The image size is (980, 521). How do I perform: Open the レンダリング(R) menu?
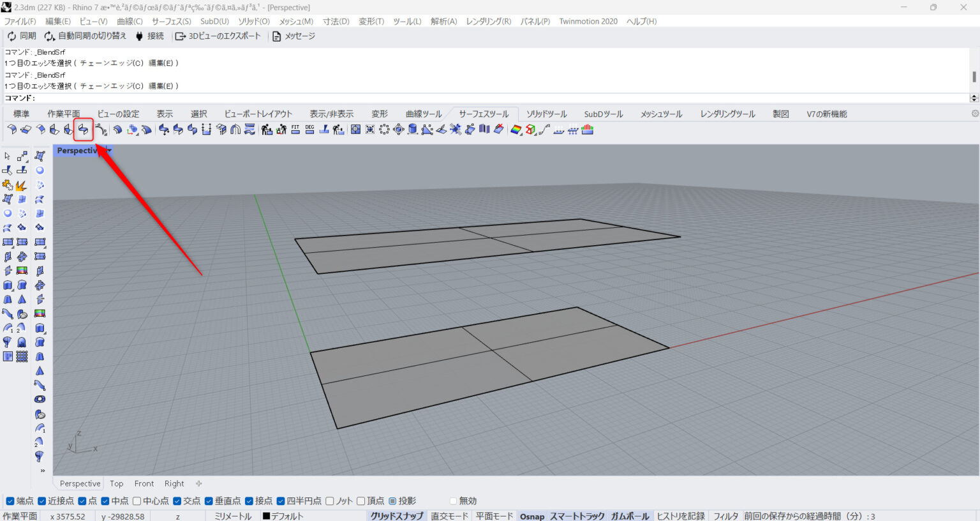point(489,21)
